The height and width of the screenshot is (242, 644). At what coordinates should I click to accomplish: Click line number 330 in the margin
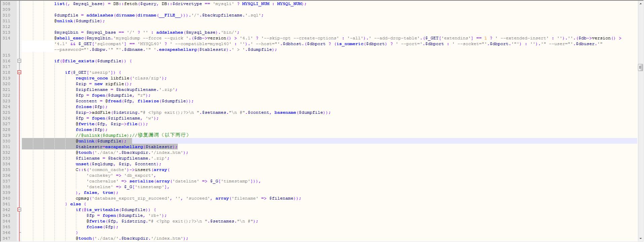coord(6,141)
